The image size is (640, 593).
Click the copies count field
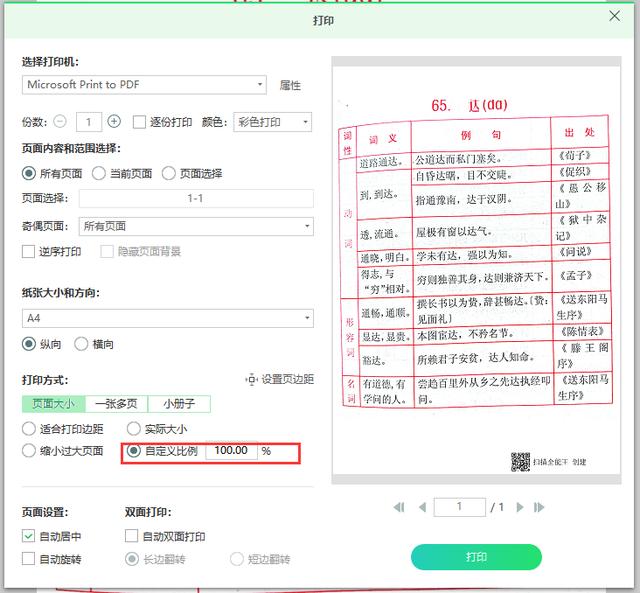pyautogui.click(x=89, y=122)
